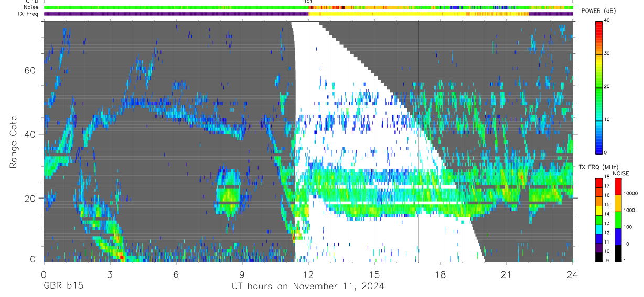
Task: Click the x-axis tick label '24'
Action: click(572, 274)
